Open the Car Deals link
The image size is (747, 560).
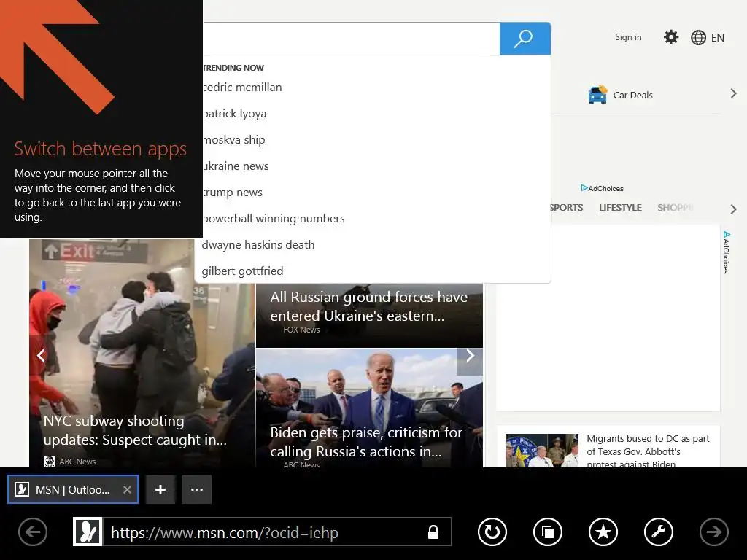(x=632, y=96)
